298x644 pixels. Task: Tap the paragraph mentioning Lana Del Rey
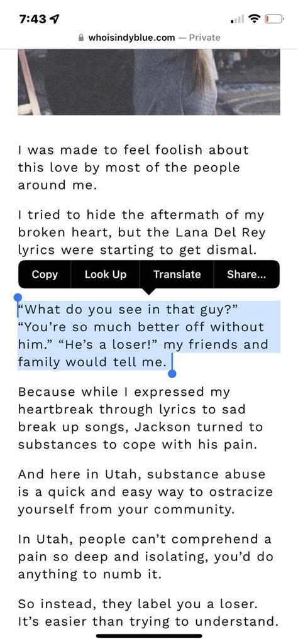(x=141, y=232)
